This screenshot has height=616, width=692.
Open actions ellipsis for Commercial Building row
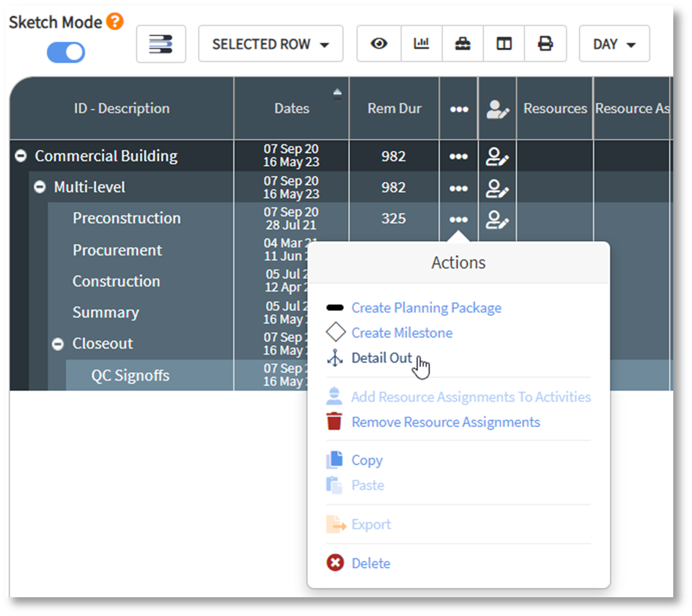tap(458, 156)
